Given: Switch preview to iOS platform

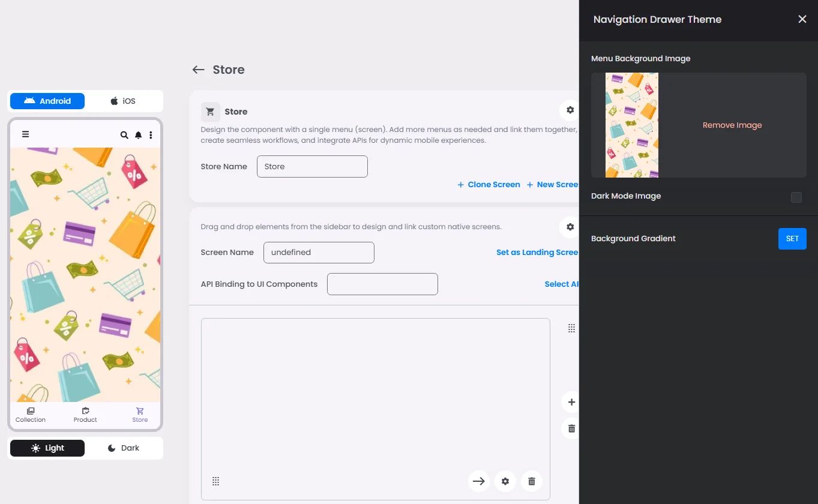Looking at the screenshot, I should click(x=123, y=101).
